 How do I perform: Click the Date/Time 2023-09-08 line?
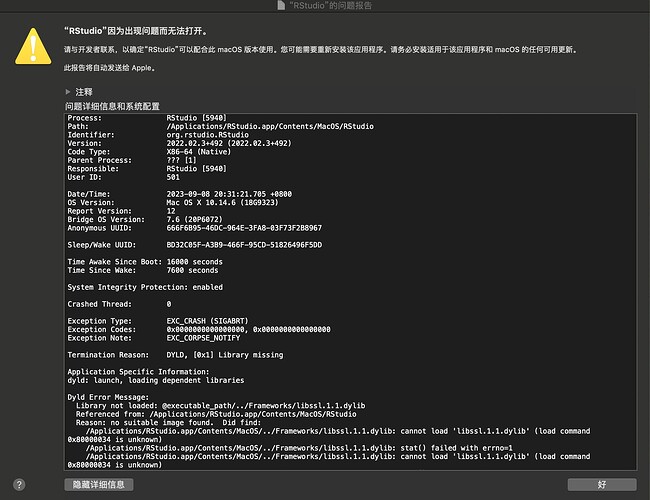[x=179, y=194]
